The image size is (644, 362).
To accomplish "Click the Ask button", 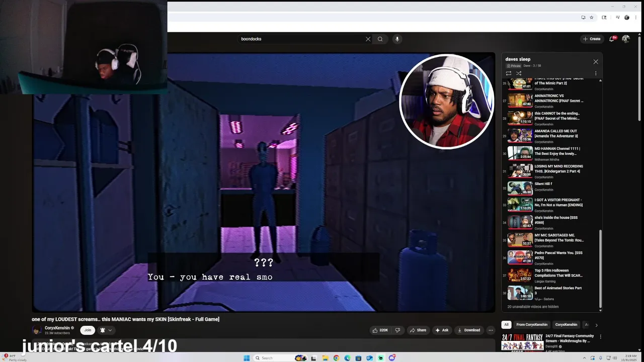I will [x=442, y=330].
